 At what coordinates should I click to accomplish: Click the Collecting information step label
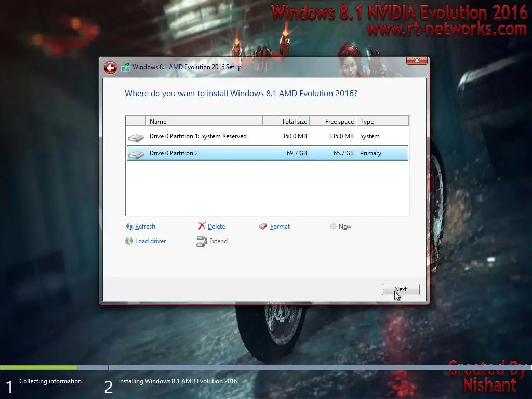coord(50,381)
